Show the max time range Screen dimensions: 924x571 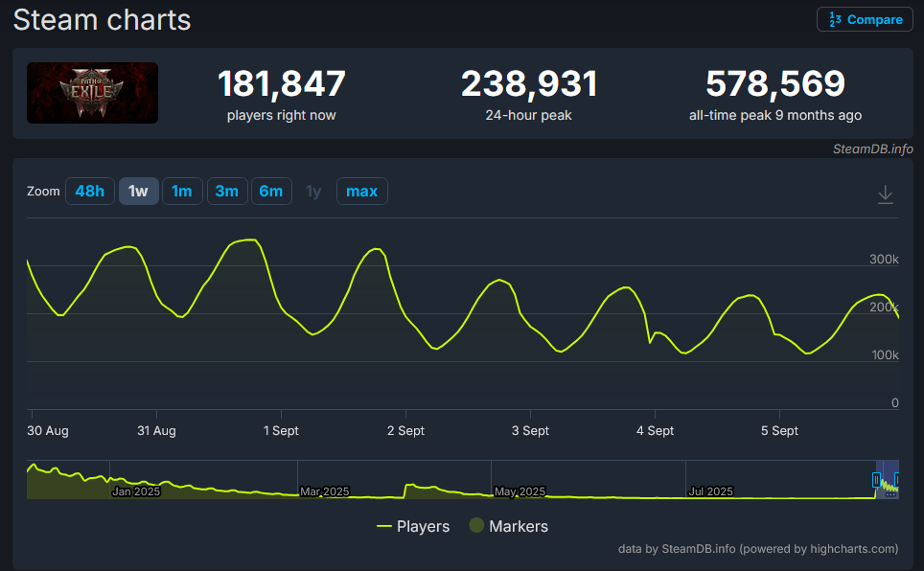361,191
